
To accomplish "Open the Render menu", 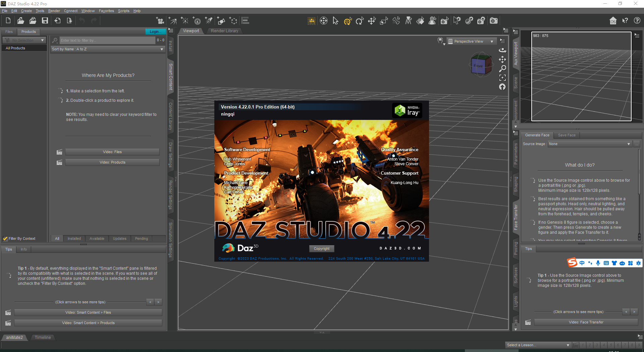I will (x=54, y=11).
